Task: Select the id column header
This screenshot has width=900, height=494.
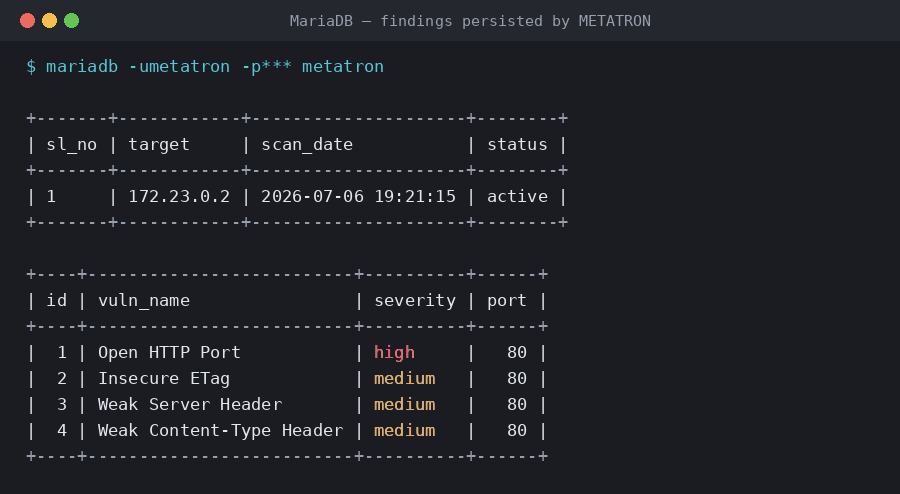Action: pos(57,300)
